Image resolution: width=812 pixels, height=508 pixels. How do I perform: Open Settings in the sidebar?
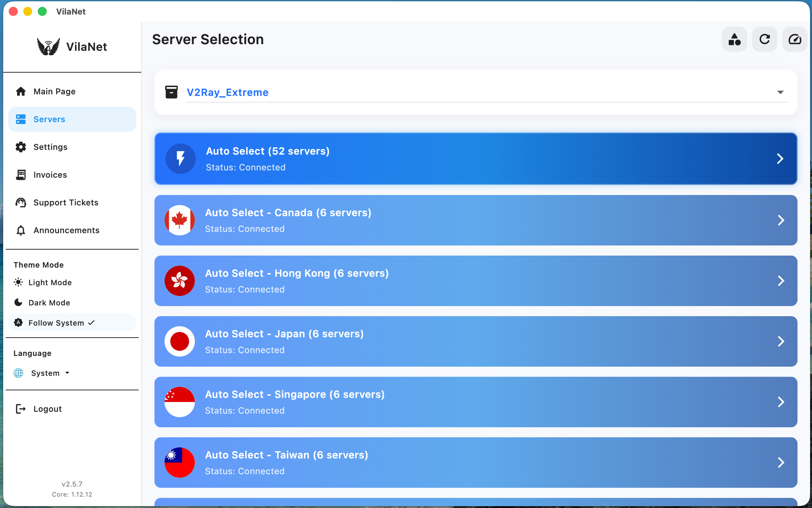point(72,147)
